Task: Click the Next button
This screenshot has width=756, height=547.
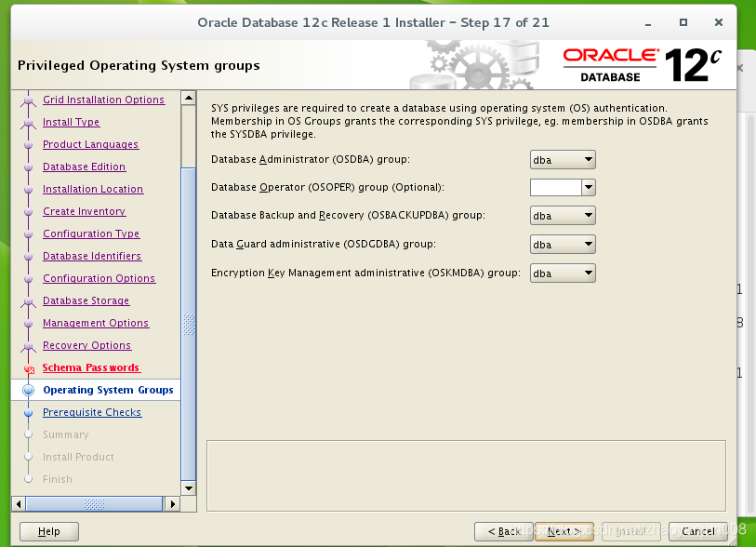Action: pos(564,531)
